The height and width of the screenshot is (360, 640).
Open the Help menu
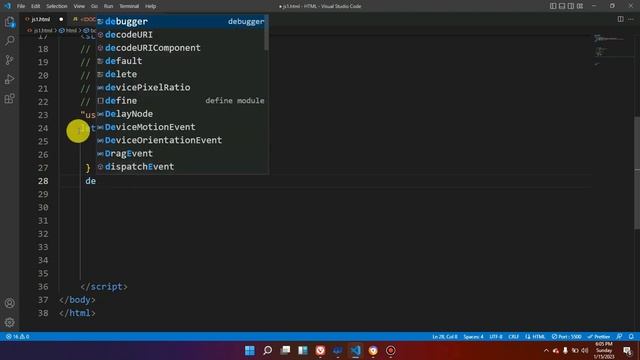tap(151, 6)
